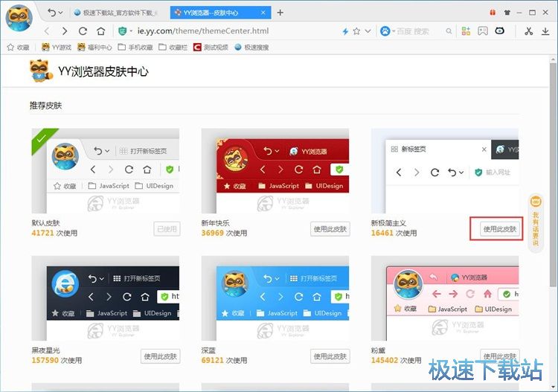Image resolution: width=558 pixels, height=392 pixels.
Task: Click the 粉黛 pink skin preview
Action: pyautogui.click(x=445, y=298)
